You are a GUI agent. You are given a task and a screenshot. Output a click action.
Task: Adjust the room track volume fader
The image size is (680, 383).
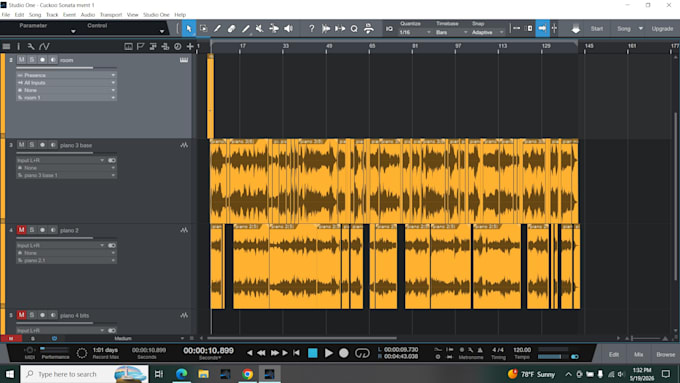point(67,68)
